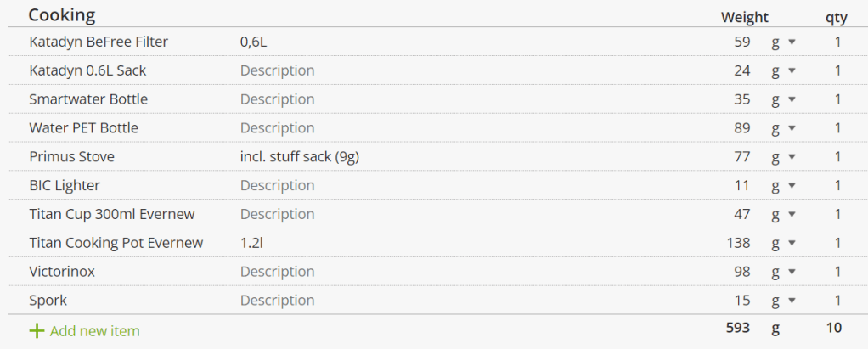This screenshot has height=349, width=868.
Task: Edit the 138 weight of Titan Cooking Pot
Action: click(738, 243)
